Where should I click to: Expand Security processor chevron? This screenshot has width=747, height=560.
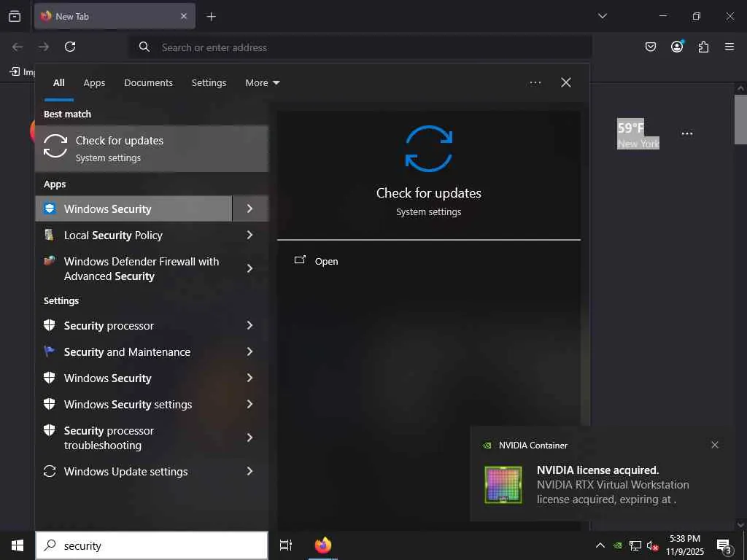[x=251, y=326]
